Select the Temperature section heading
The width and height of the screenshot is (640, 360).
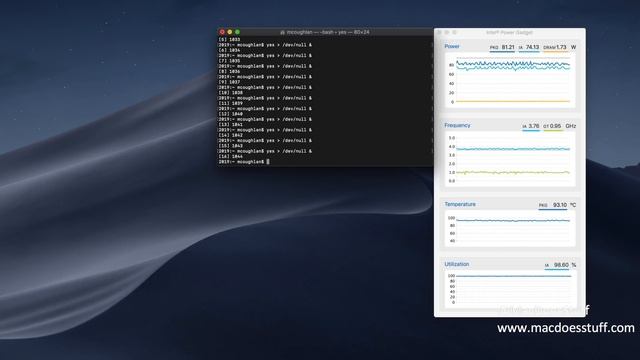click(x=460, y=204)
